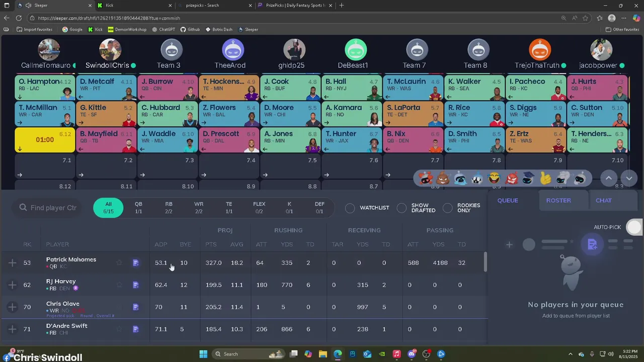Open DeBeast1 green robot avatar
Image resolution: width=644 pixels, height=362 pixels.
pos(356,49)
